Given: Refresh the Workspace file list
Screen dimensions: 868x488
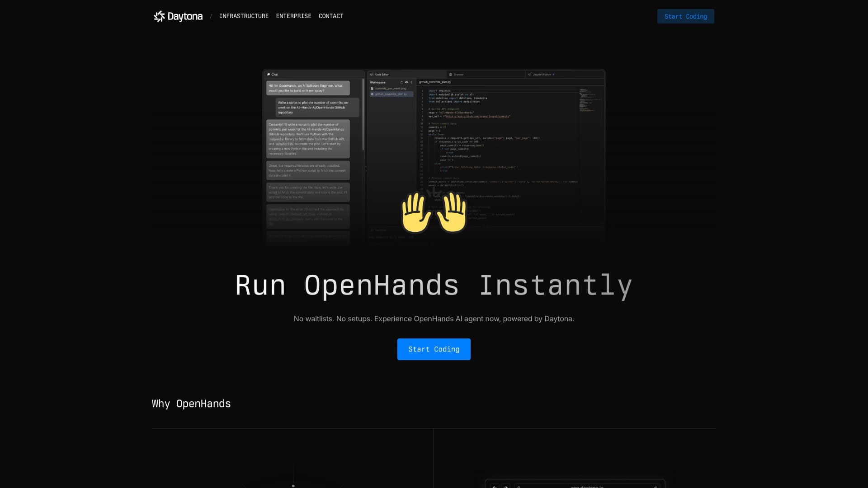Looking at the screenshot, I should (x=401, y=82).
